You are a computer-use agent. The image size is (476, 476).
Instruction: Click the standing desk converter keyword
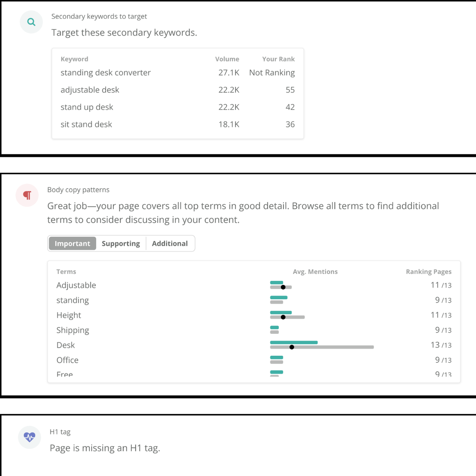coord(106,73)
